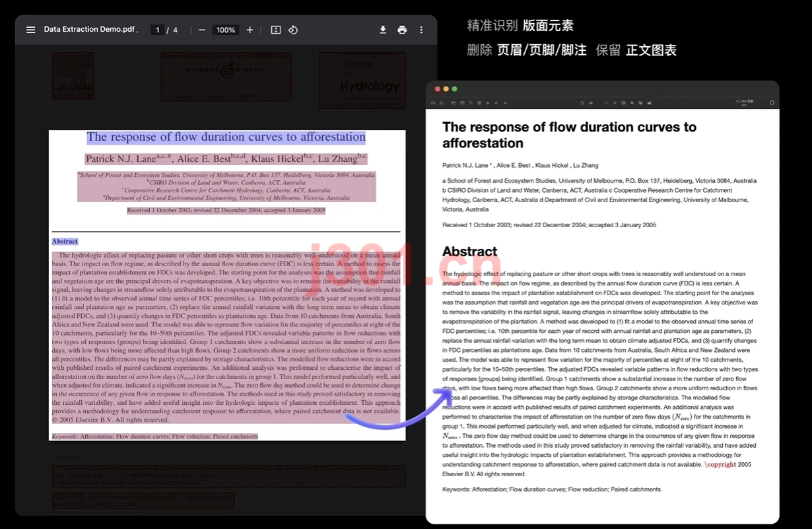Rotate the PDF counterclockwise
Viewport: 812px width, 529px height.
[293, 30]
